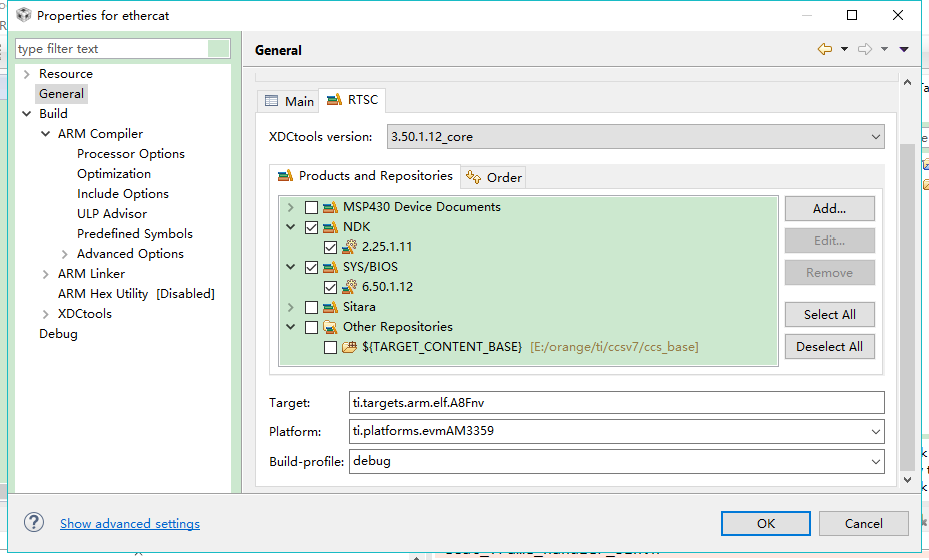Select Optimization under ARM Compiler
The height and width of the screenshot is (560, 929).
(114, 174)
